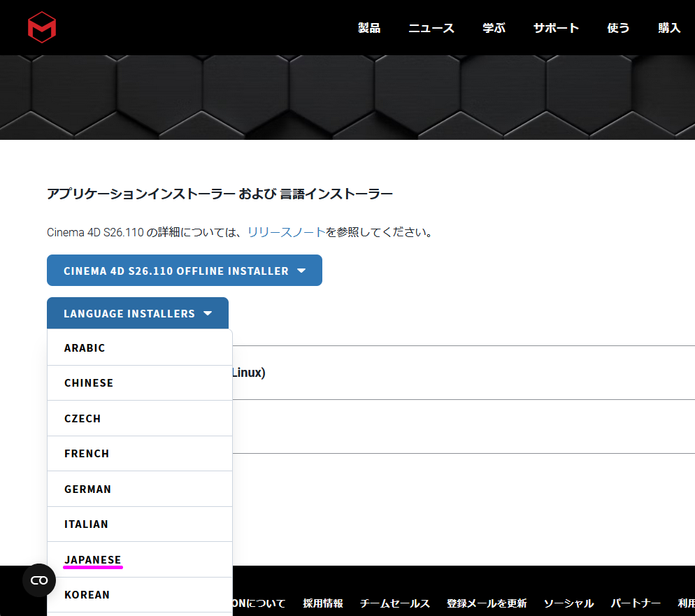
Task: Collapse the Language Installers dropdown
Action: click(138, 313)
